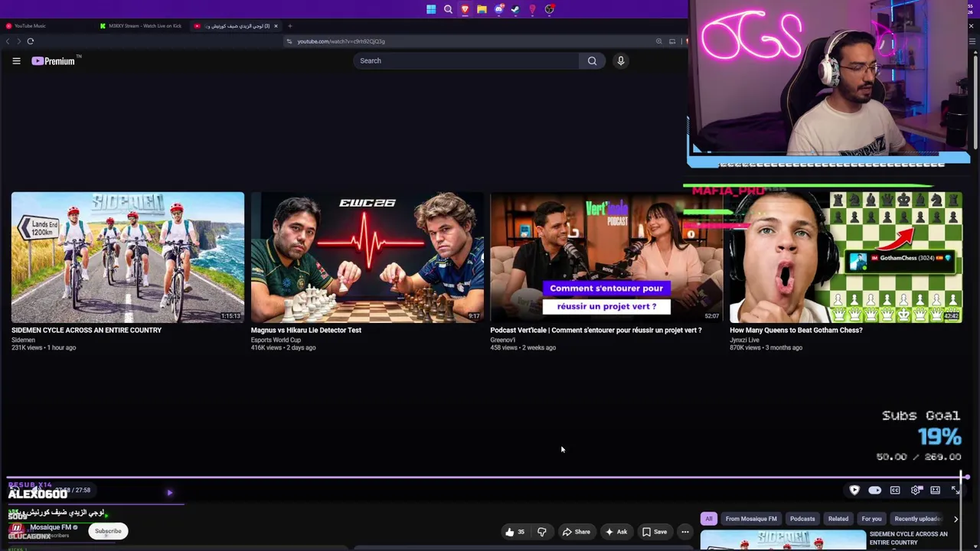Image resolution: width=980 pixels, height=551 pixels.
Task: Click title 'How Many Queens to Beat Gotham Chess?'
Action: coord(796,331)
